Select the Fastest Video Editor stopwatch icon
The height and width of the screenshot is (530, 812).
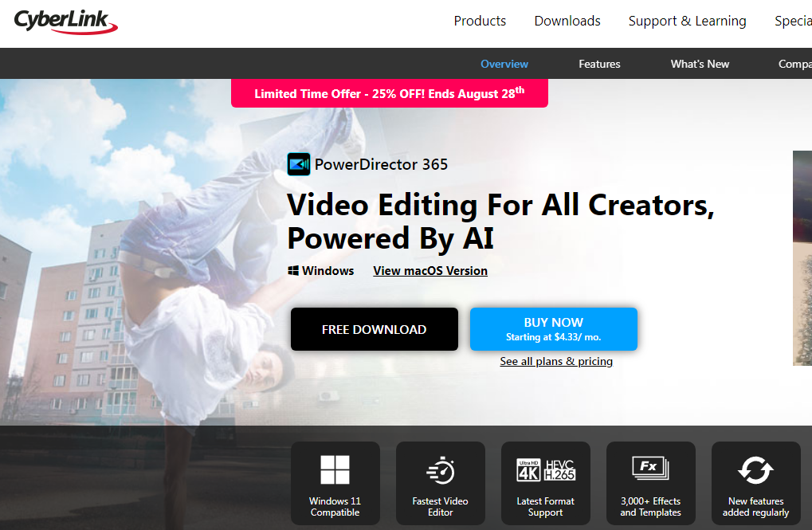[x=440, y=471]
